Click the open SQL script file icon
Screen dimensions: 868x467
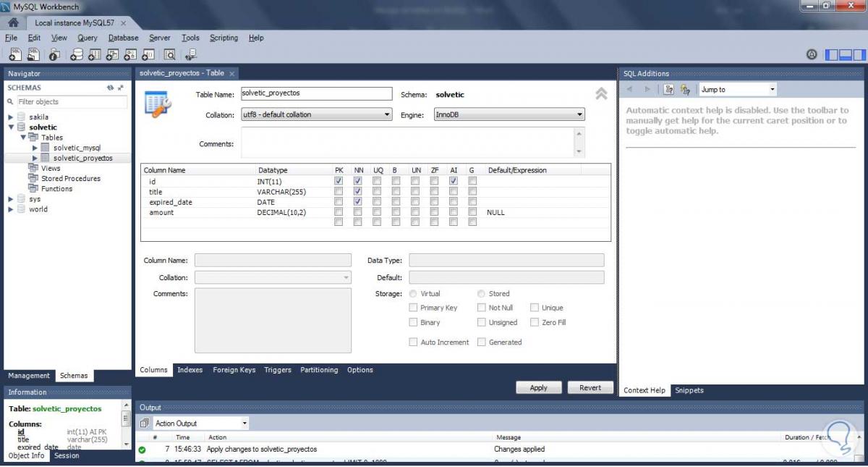pos(33,54)
